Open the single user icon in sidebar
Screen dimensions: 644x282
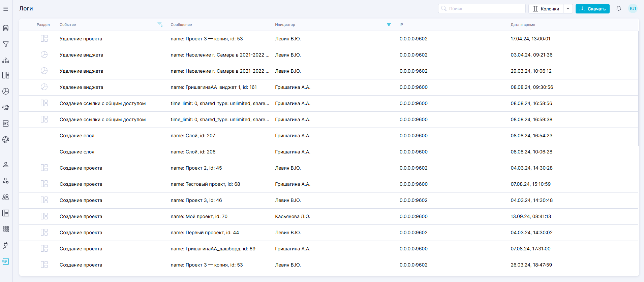pos(6,165)
